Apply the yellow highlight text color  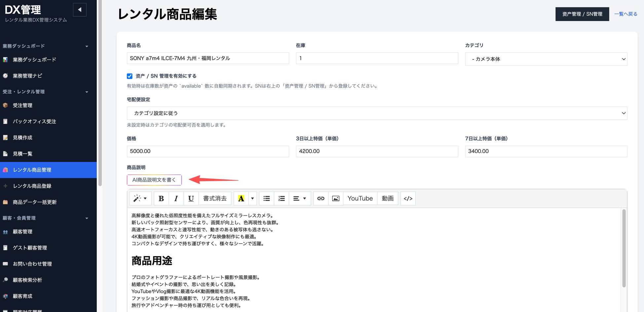tap(241, 198)
